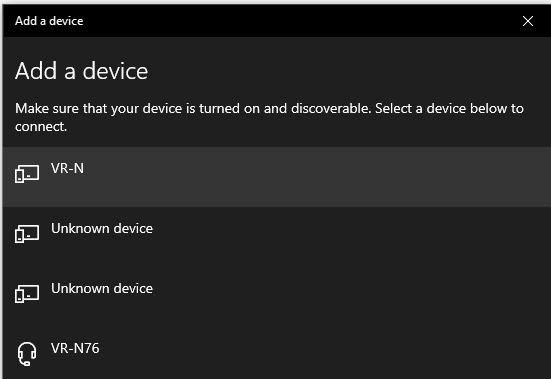Image resolution: width=551 pixels, height=379 pixels.
Task: Click the VR-N76 headset icon
Action: pyautogui.click(x=27, y=354)
